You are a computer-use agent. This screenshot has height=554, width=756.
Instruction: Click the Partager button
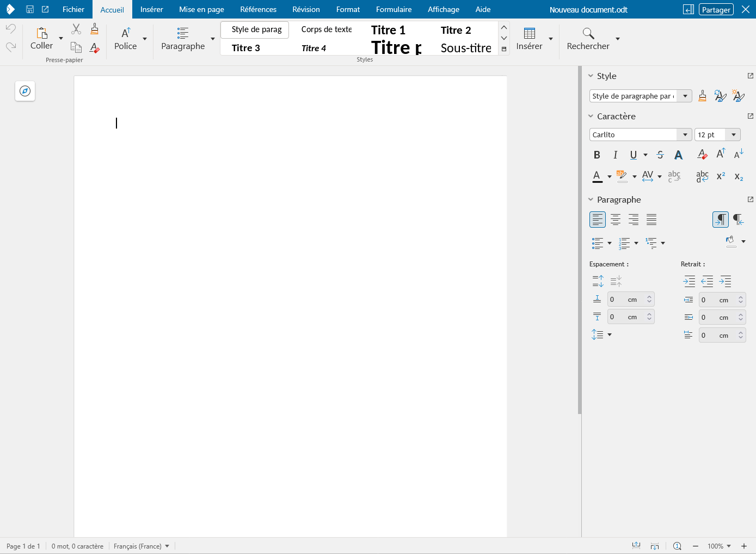716,9
